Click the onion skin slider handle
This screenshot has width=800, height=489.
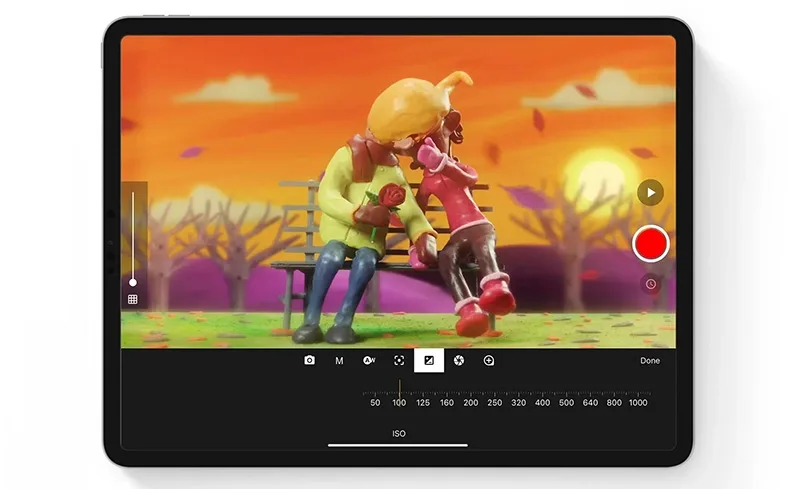click(133, 282)
